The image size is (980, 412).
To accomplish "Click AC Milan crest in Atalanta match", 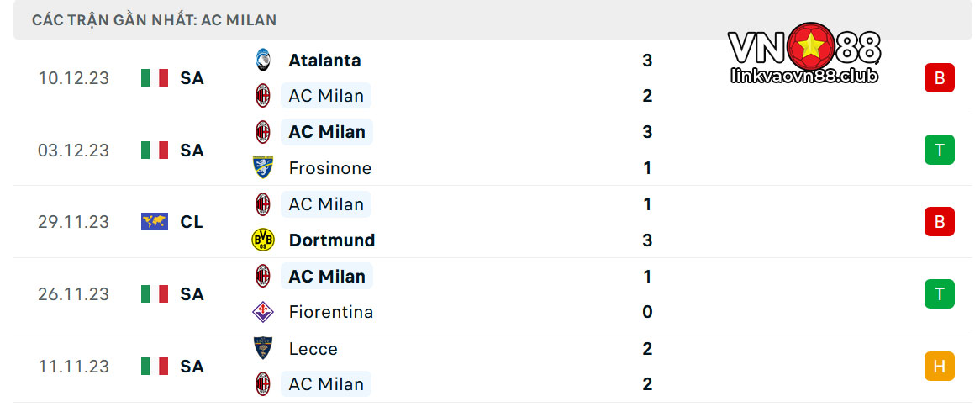I will pos(262,96).
